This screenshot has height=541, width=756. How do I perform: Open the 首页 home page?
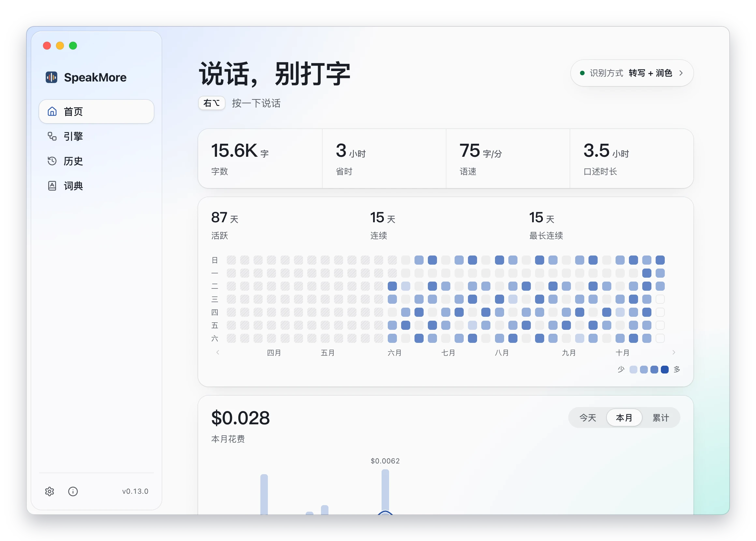click(96, 111)
